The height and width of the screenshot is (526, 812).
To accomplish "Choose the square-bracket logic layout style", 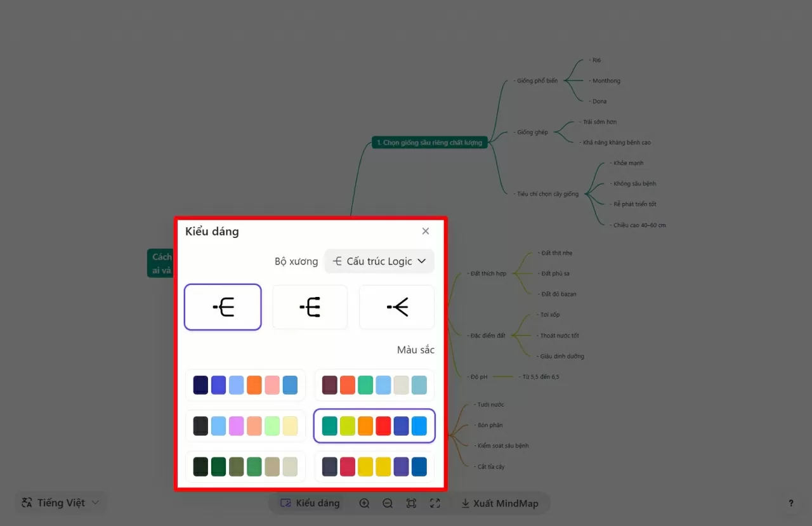I will coord(310,307).
